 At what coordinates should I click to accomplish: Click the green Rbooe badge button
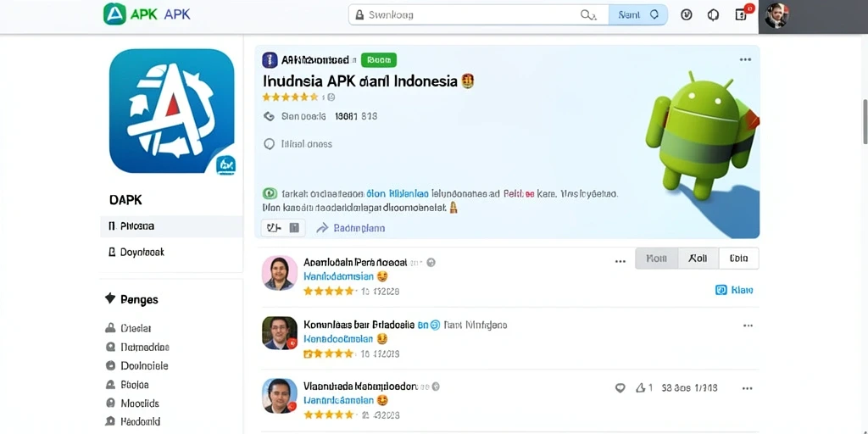point(379,60)
